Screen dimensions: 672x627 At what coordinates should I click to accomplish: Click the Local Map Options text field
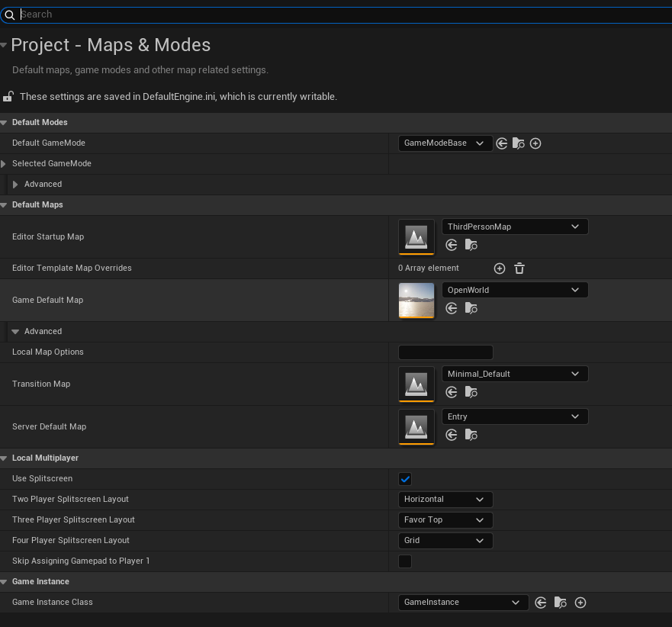click(x=445, y=352)
